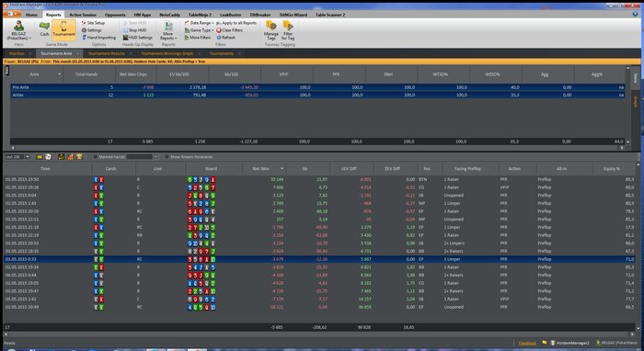
Task: Sort hands by Equity % column
Action: [612, 168]
